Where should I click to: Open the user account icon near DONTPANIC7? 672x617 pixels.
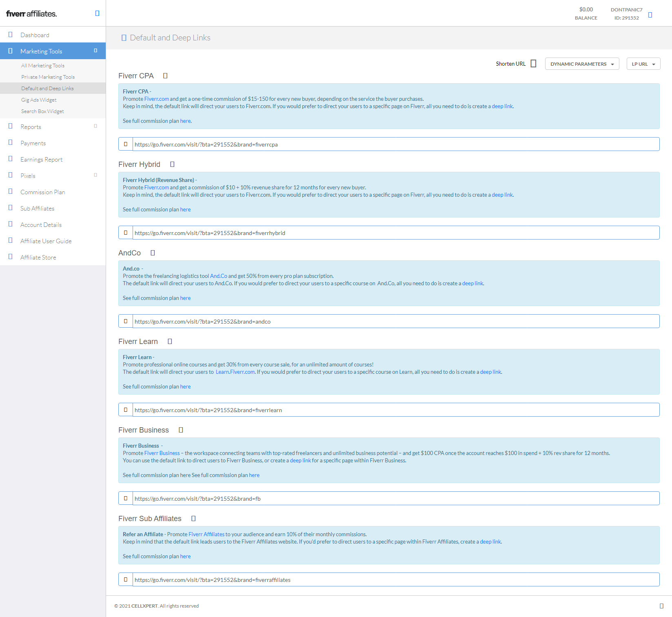650,15
